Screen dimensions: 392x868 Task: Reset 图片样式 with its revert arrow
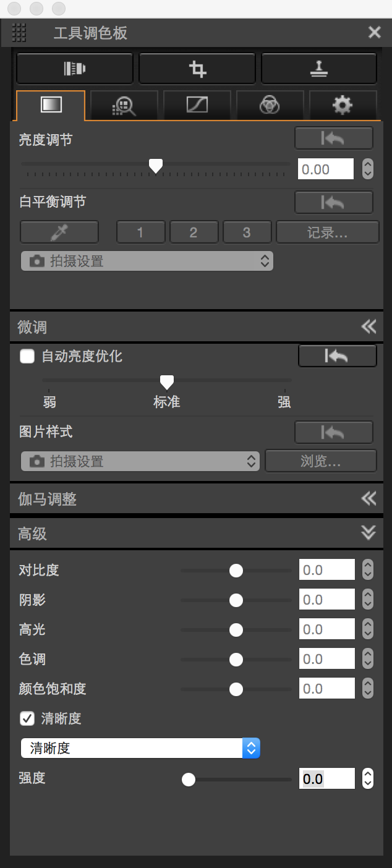point(334,432)
